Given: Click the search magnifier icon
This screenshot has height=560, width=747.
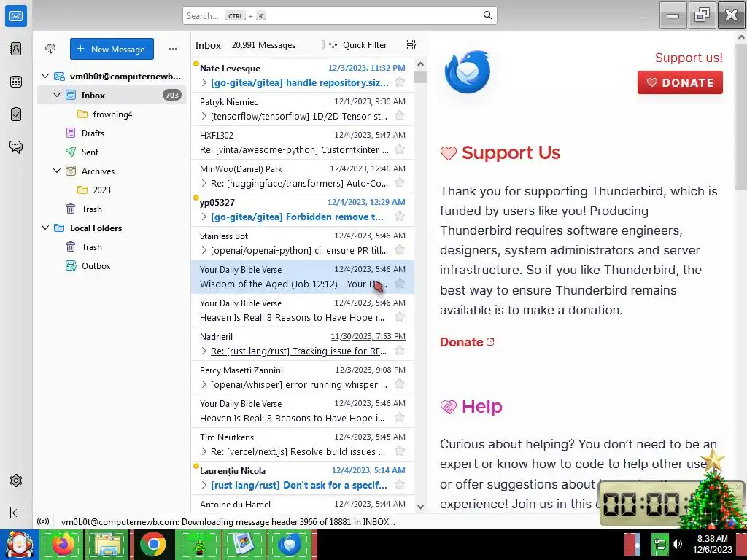Looking at the screenshot, I should [x=487, y=15].
